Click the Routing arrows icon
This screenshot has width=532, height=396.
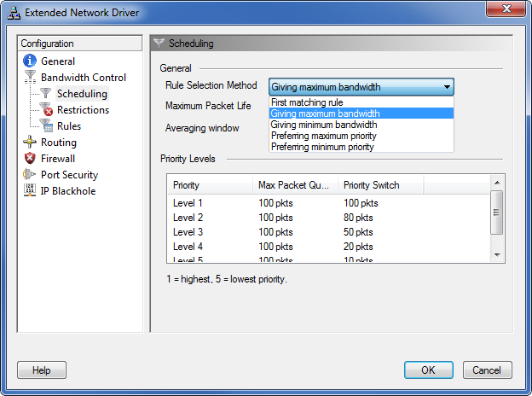[x=30, y=143]
